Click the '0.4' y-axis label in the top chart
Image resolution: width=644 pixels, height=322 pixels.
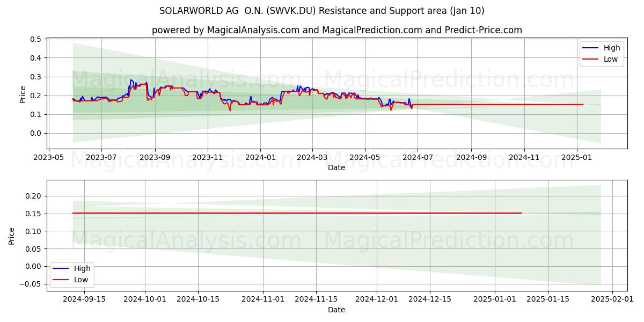pyautogui.click(x=36, y=58)
